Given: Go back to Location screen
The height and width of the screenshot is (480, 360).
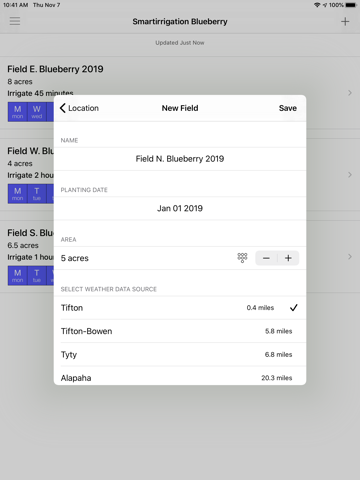Looking at the screenshot, I should tap(79, 108).
